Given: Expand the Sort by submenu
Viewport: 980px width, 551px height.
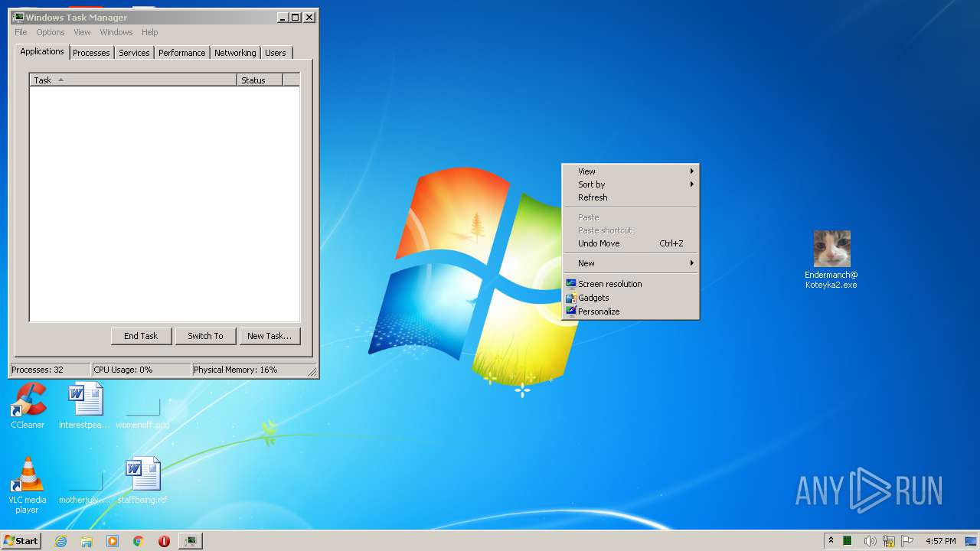Looking at the screenshot, I should [x=630, y=184].
